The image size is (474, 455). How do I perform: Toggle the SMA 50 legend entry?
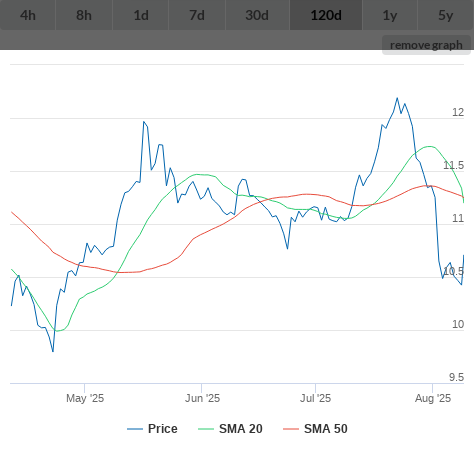coord(315,429)
